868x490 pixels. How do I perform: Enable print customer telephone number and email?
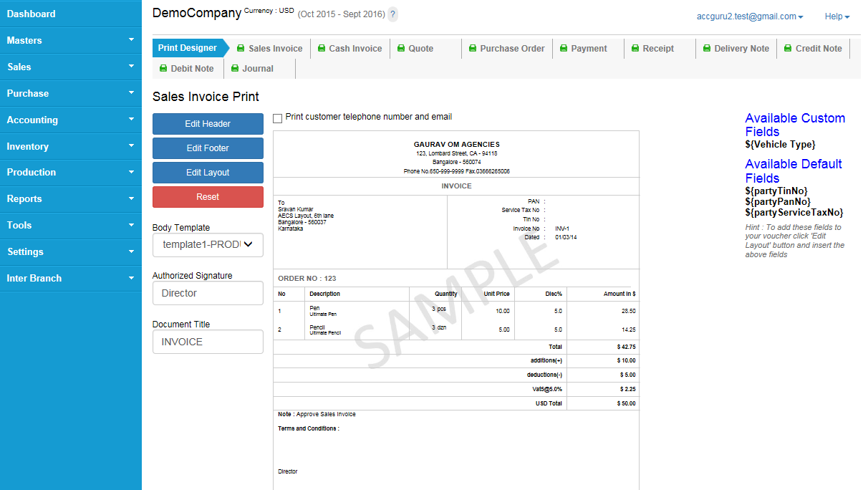pyautogui.click(x=278, y=118)
